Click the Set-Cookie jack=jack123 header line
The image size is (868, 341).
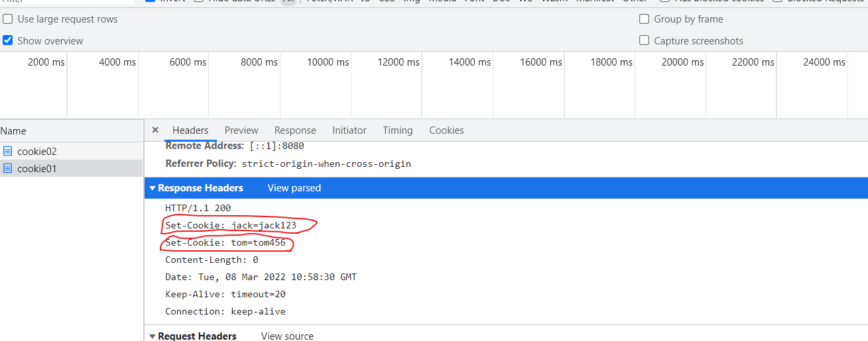coord(231,226)
